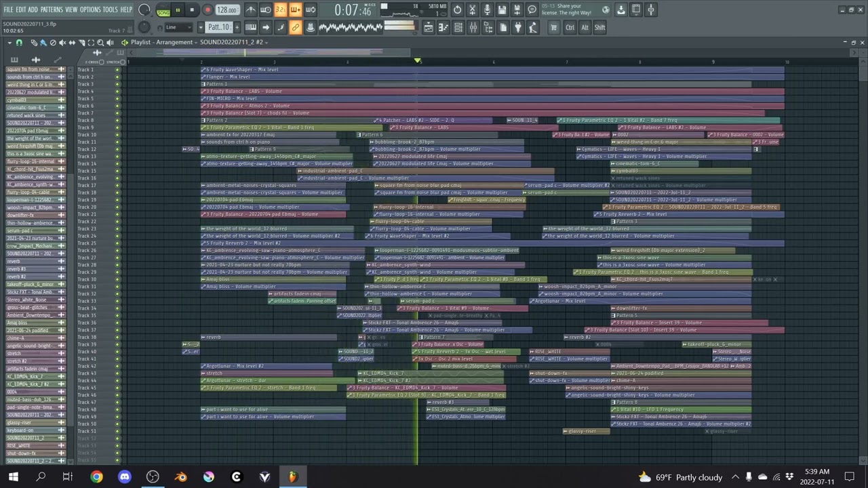868x488 pixels.
Task: Mute Track 2 with its green light
Action: [x=117, y=77]
